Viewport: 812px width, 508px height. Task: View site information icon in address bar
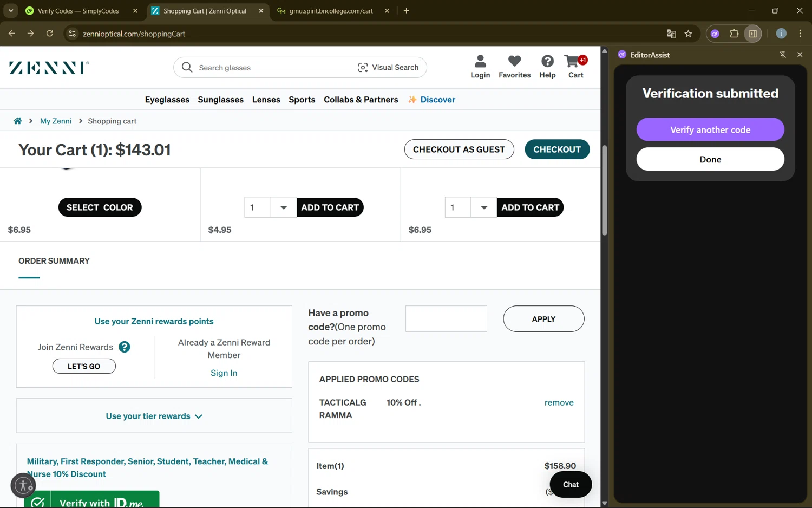coord(72,34)
